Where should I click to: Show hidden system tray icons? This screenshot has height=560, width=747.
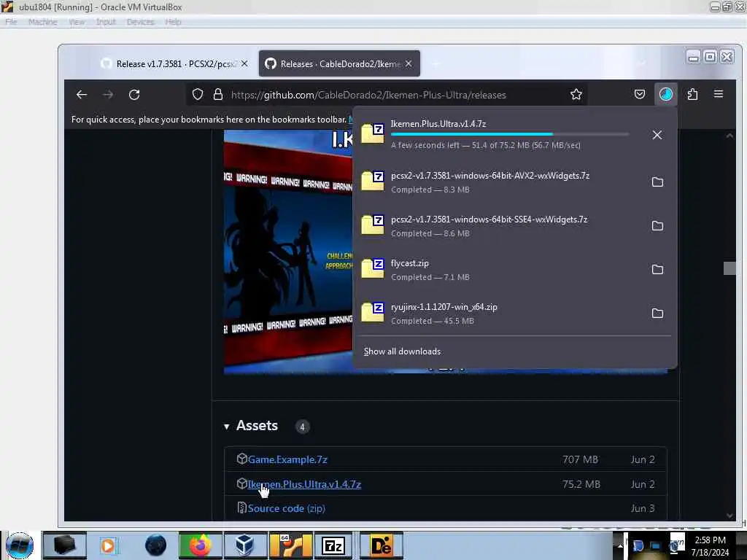point(620,545)
